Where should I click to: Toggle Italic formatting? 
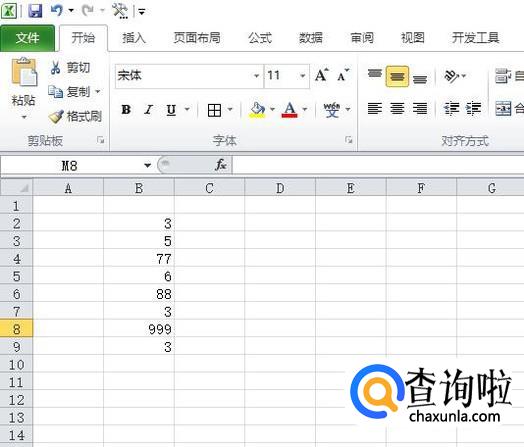[148, 110]
